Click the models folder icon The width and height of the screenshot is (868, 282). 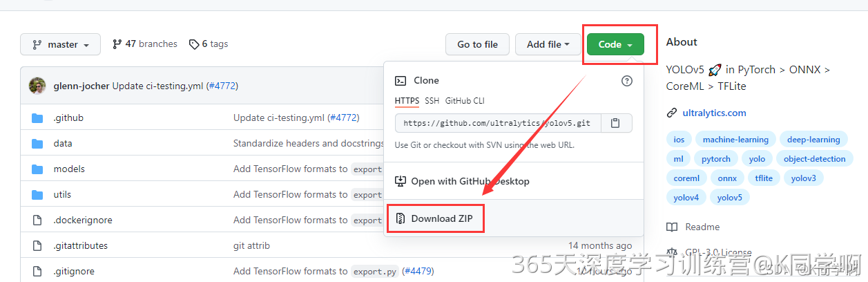(37, 169)
